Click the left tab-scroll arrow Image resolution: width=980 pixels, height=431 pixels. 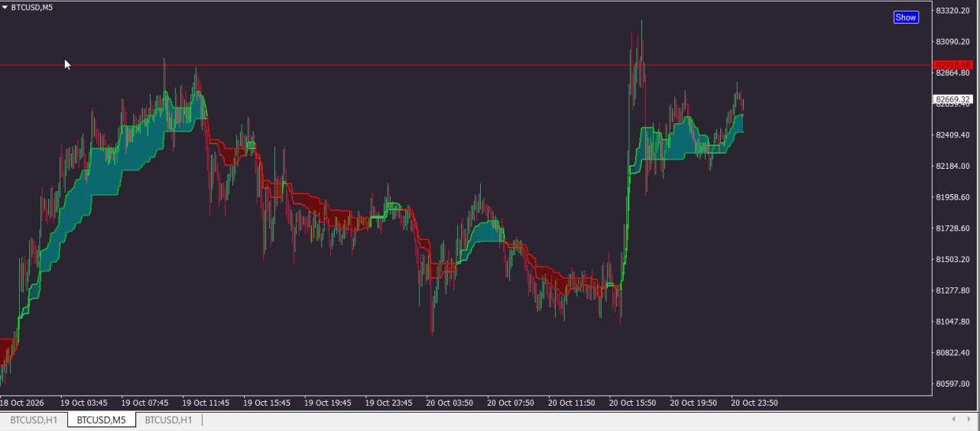pos(953,420)
